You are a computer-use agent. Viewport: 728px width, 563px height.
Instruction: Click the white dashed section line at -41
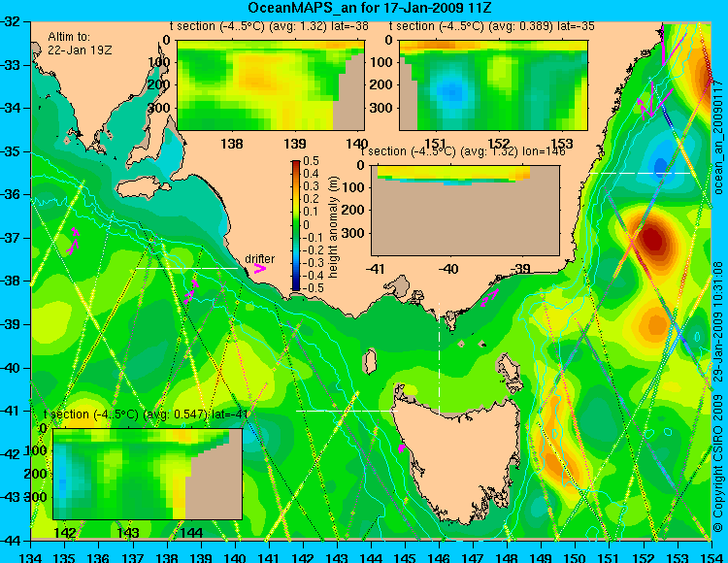click(347, 411)
